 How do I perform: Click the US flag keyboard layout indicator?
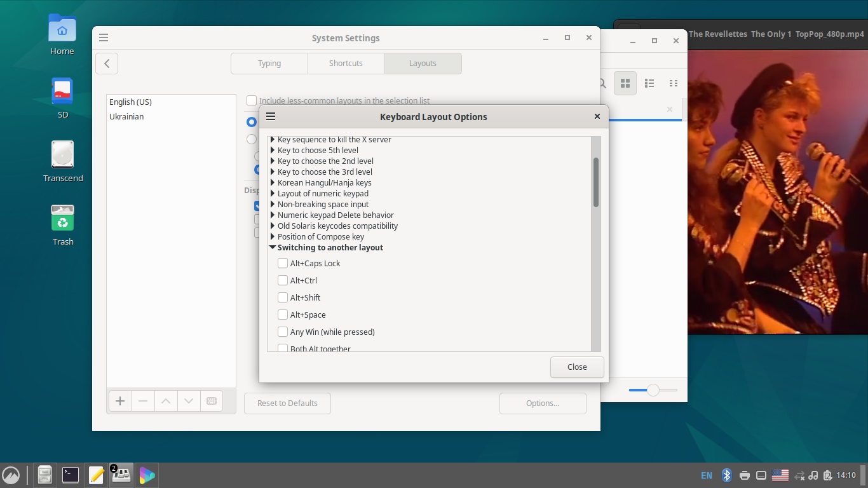780,475
